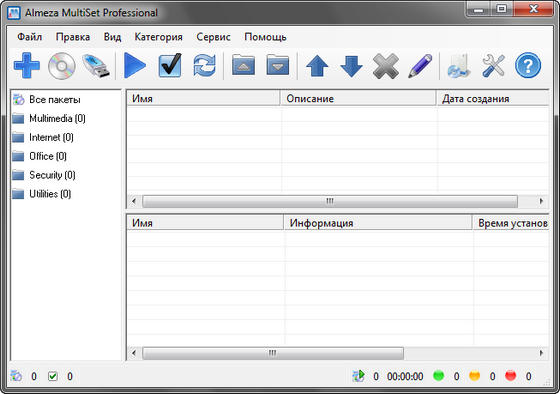Delete item with the gray X icon
This screenshot has height=394, width=560.
[x=386, y=66]
